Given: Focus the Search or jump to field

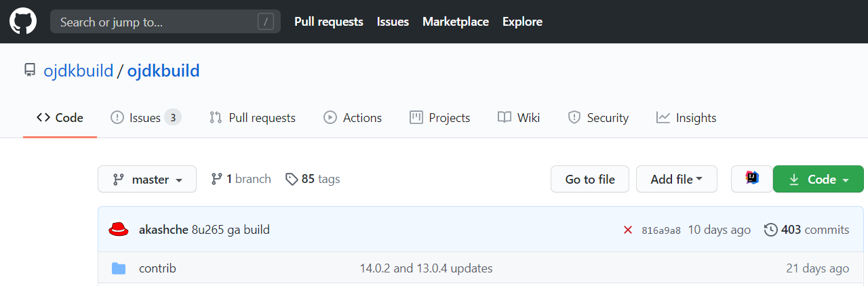Looking at the screenshot, I should (x=165, y=22).
